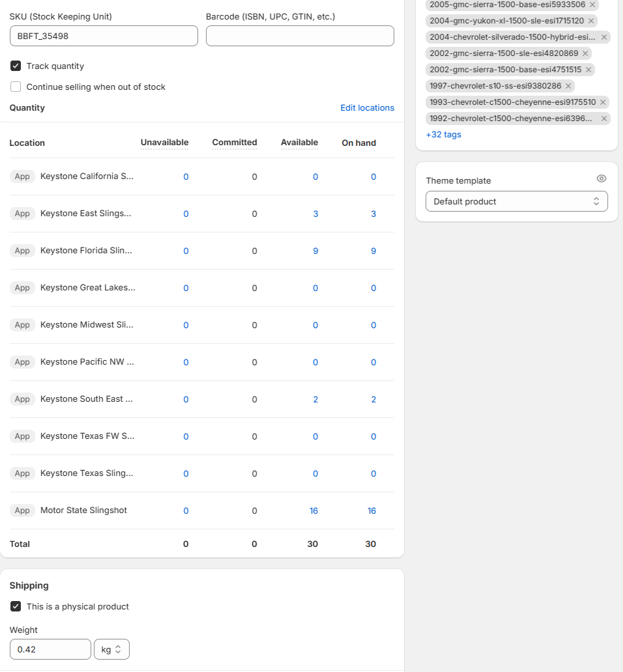The image size is (623, 672).
Task: Edit On hand quantity for Keystone South East
Action: [x=373, y=399]
